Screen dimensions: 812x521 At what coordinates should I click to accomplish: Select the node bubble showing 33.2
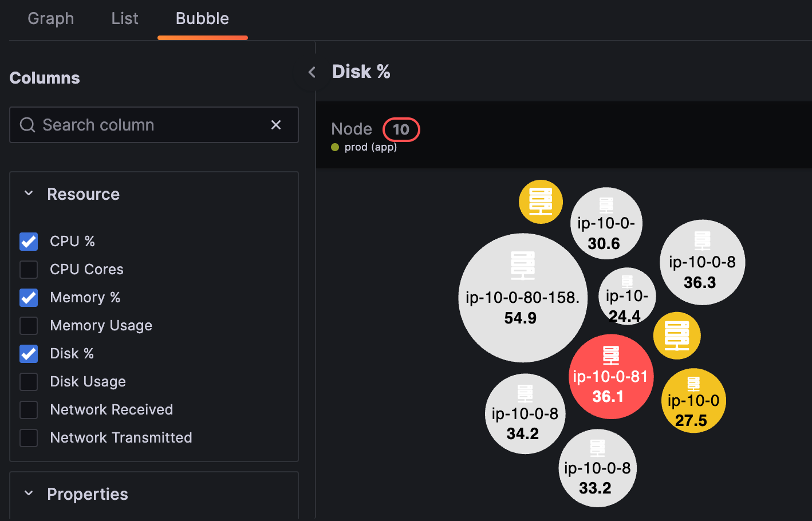tap(597, 468)
